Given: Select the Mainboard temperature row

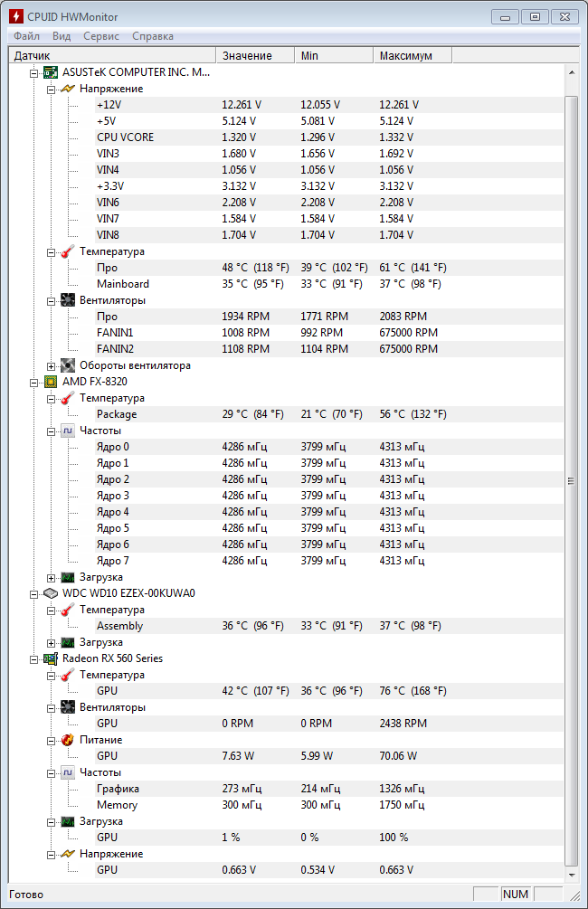Looking at the screenshot, I should pos(328,284).
